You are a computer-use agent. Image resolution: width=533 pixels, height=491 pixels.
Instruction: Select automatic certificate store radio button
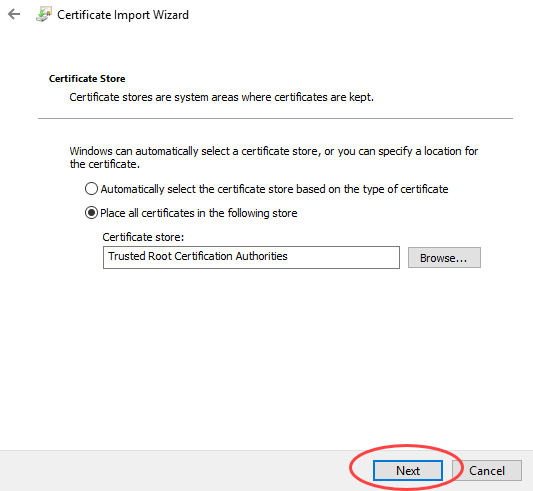pyautogui.click(x=91, y=189)
